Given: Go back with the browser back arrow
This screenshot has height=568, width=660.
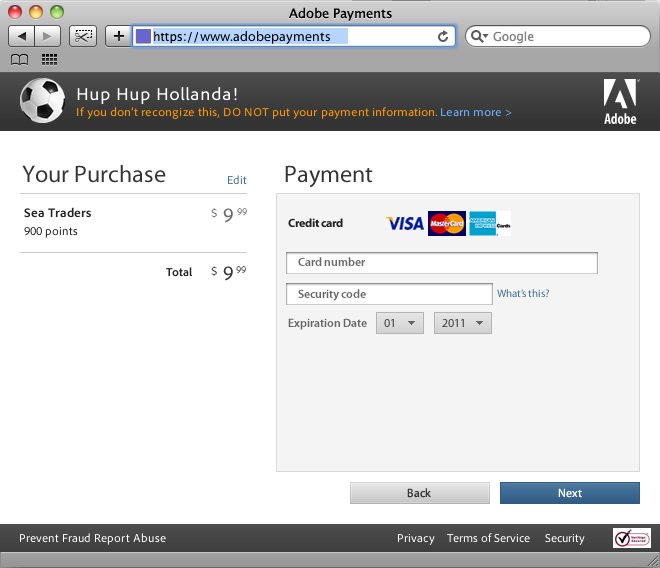Looking at the screenshot, I should click(x=22, y=36).
